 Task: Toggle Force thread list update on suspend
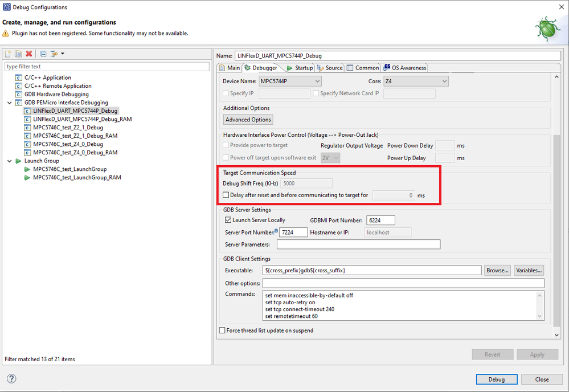[222, 330]
